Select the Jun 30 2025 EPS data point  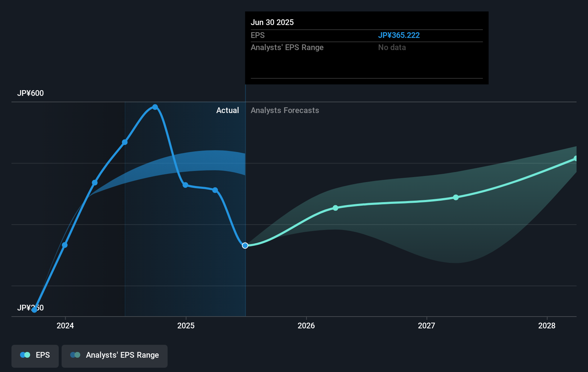[245, 245]
